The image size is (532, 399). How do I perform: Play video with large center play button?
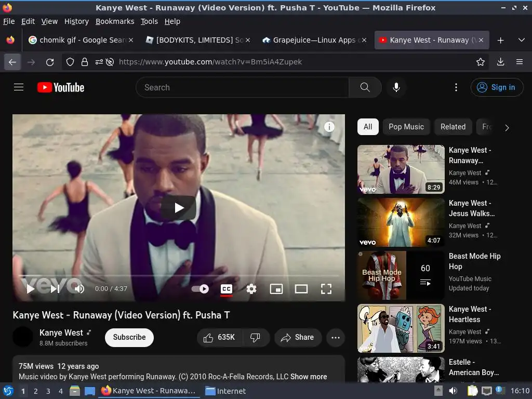179,208
